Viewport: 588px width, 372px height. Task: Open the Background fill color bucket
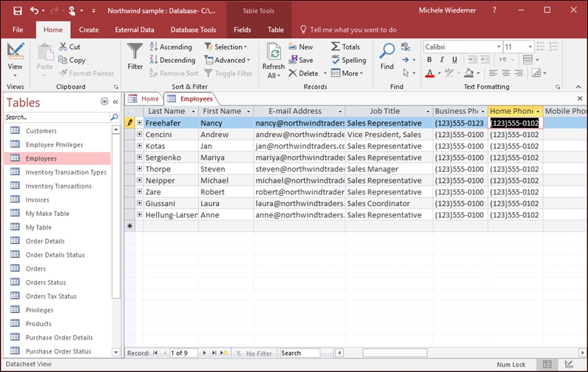pyautogui.click(x=469, y=73)
